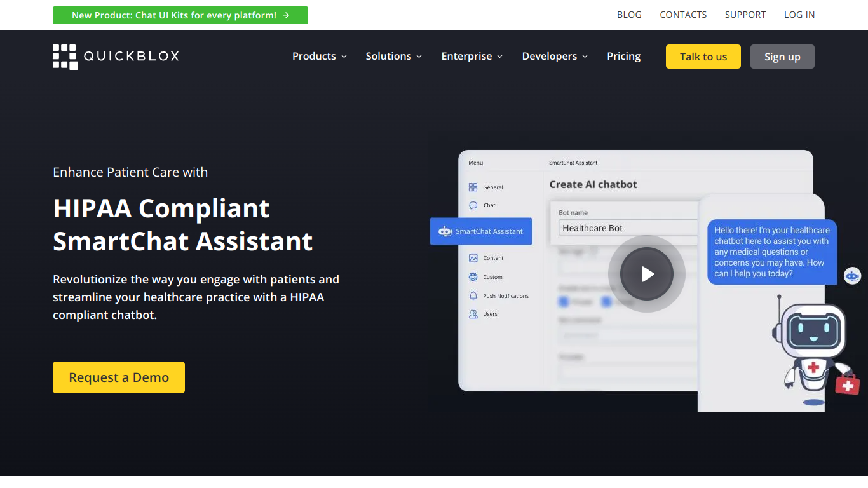868x488 pixels.
Task: Expand the Enterprise dropdown menu
Action: point(472,57)
